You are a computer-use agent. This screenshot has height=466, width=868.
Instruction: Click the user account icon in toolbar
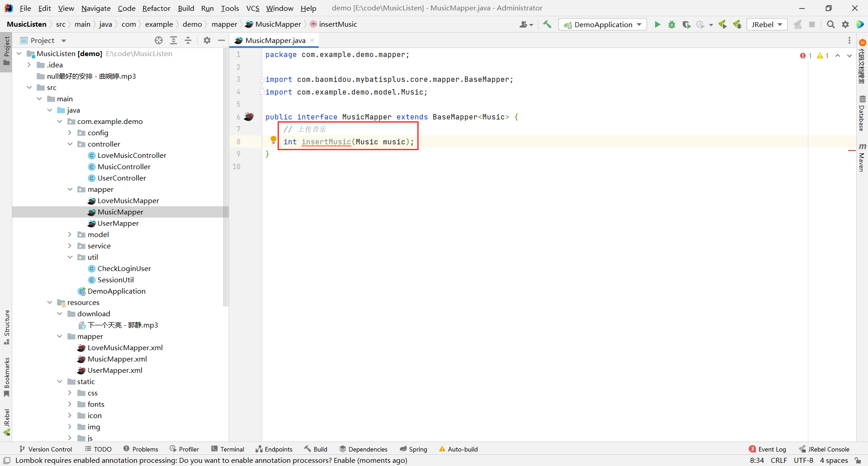click(x=526, y=24)
